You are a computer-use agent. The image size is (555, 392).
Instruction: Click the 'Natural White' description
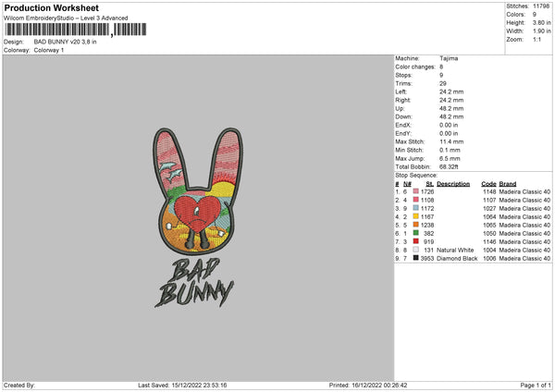455,251
